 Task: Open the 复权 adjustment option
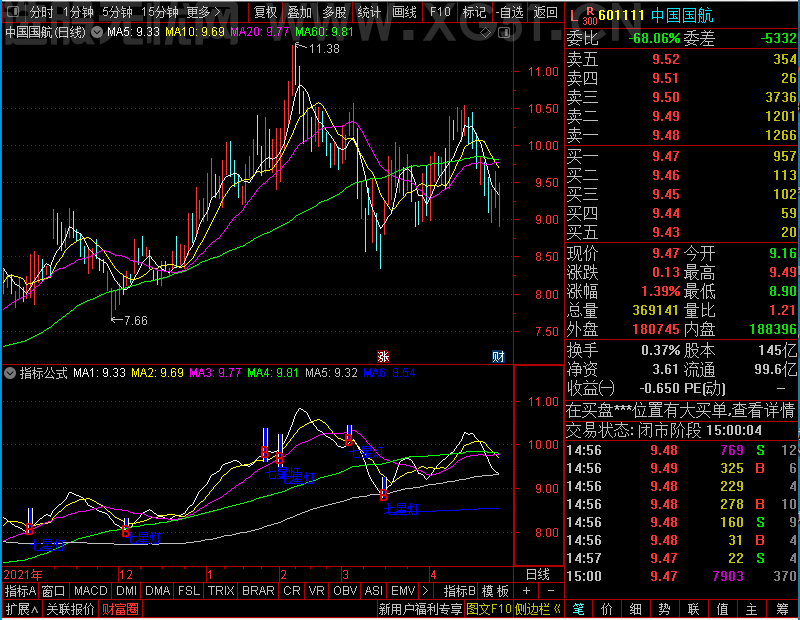tap(265, 12)
